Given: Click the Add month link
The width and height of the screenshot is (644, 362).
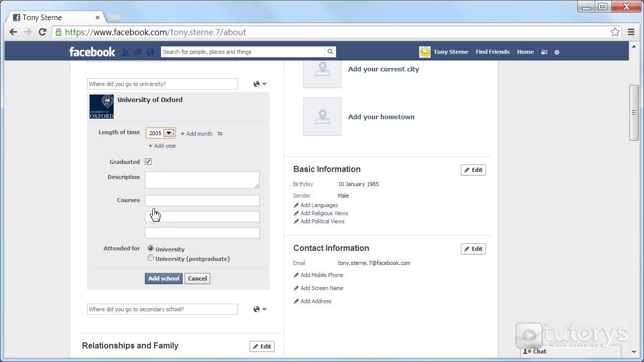Looking at the screenshot, I should 197,134.
